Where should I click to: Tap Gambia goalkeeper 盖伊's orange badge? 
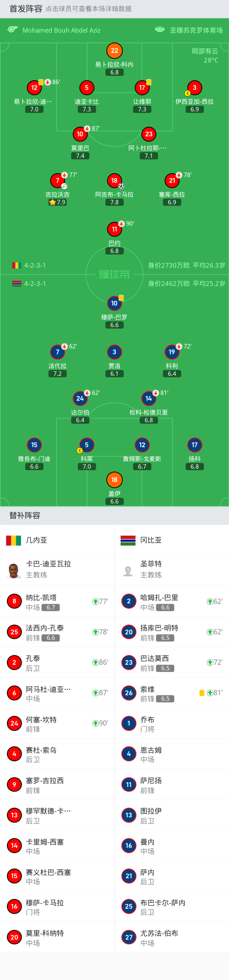point(114,480)
